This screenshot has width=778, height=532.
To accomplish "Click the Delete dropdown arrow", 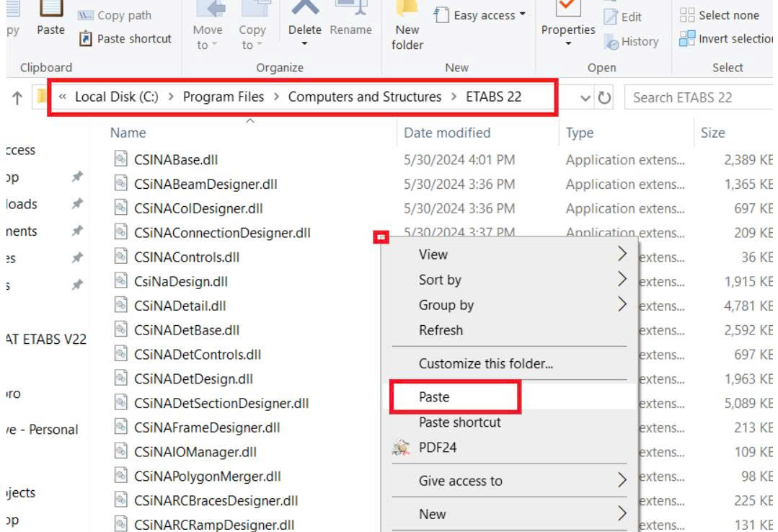I will [305, 44].
